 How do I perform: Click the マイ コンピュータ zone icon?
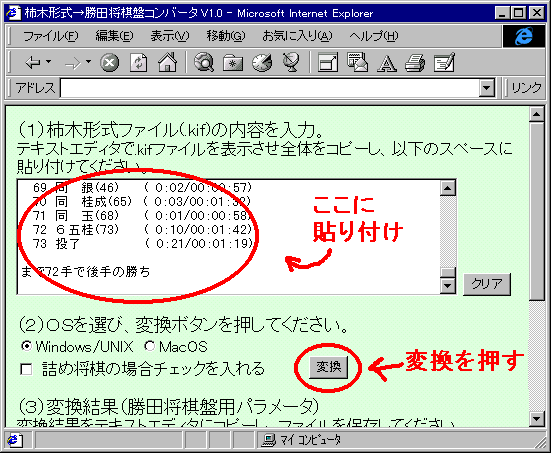coord(269,440)
